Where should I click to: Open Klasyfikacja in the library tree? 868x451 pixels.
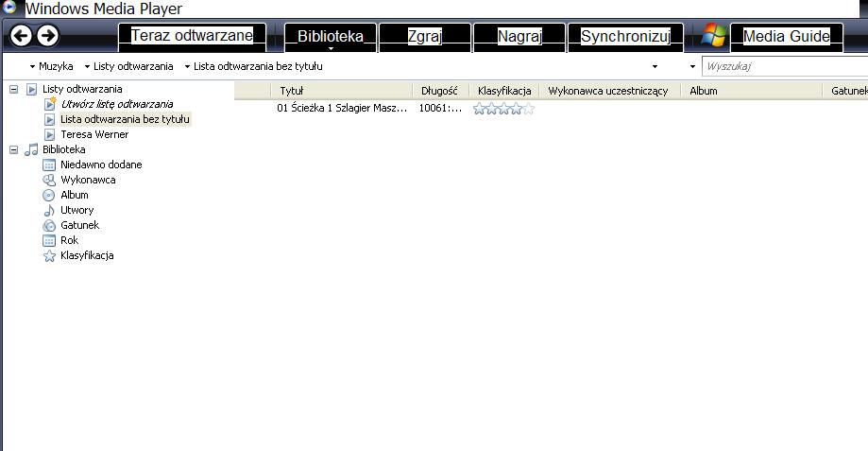[87, 255]
